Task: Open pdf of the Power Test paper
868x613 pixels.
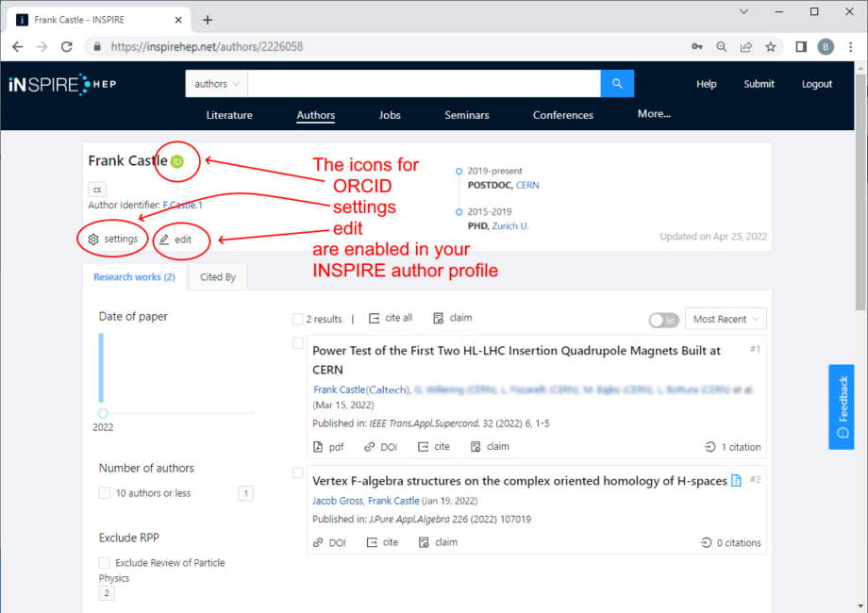Action: click(x=329, y=447)
